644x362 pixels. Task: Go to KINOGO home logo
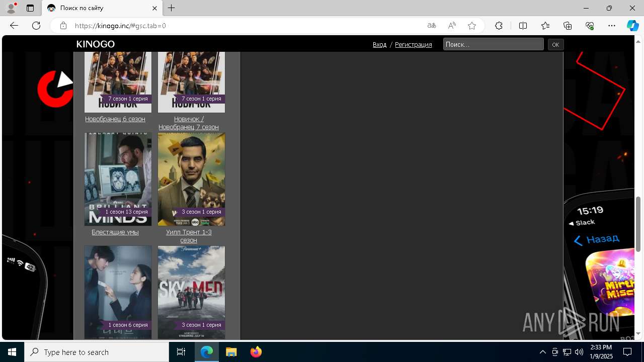[96, 44]
